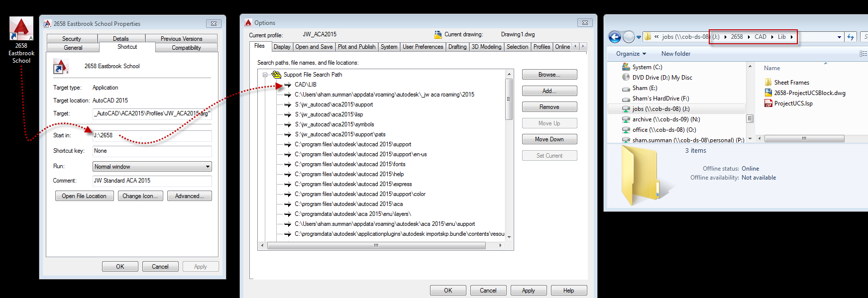Screen dimensions: 868x298
Task: Click the view options icon in Explorer toolbar
Action: pos(863,54)
